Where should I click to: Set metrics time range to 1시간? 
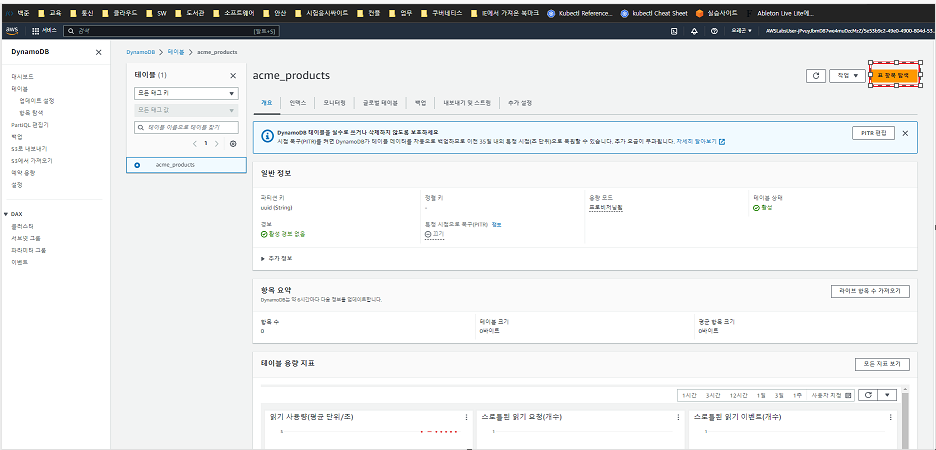coord(688,395)
